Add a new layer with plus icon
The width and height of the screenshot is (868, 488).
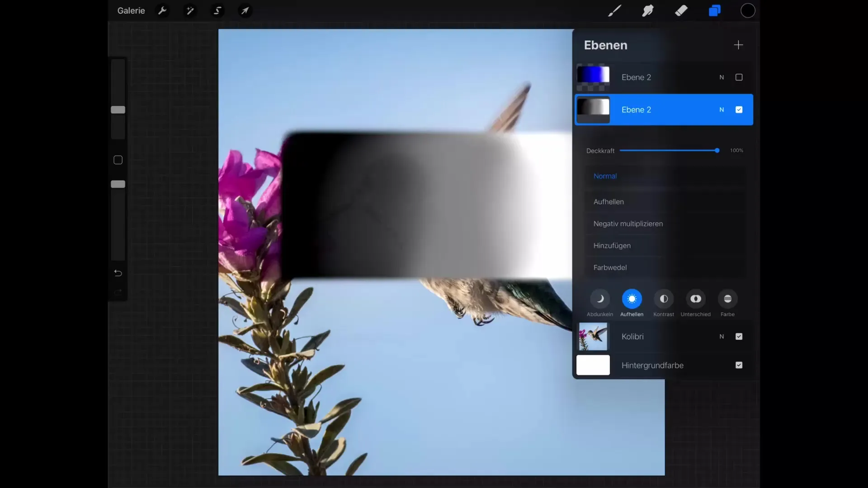click(738, 45)
